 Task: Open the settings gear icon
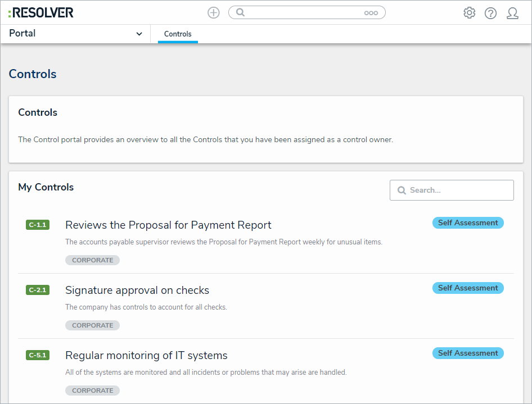pyautogui.click(x=469, y=13)
